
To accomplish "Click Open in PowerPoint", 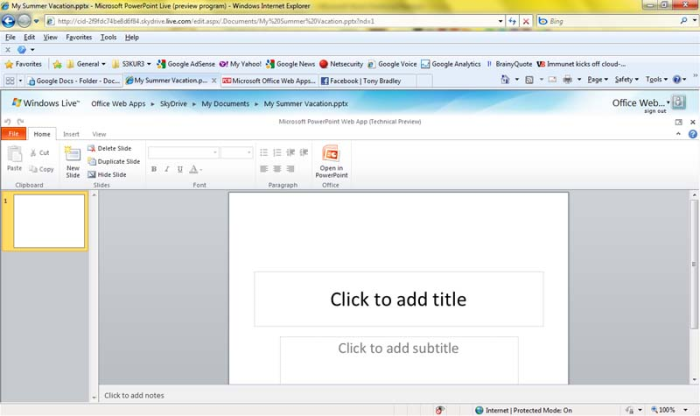I will [331, 161].
